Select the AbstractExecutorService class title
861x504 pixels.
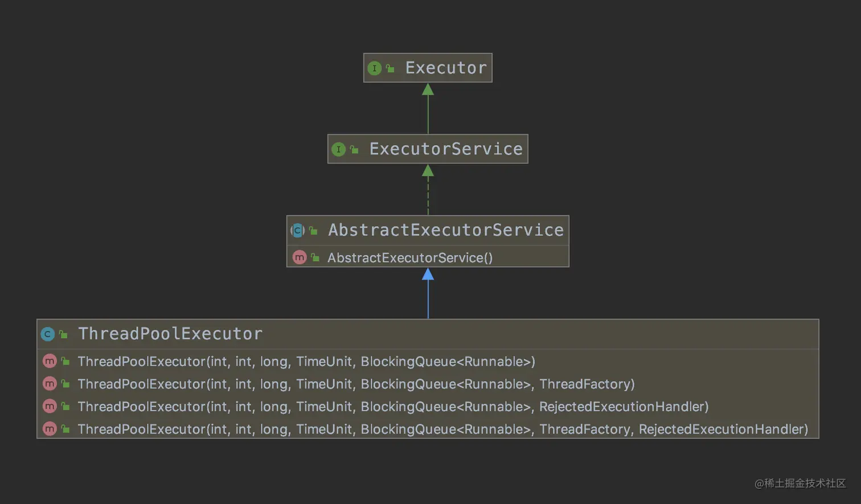(446, 230)
